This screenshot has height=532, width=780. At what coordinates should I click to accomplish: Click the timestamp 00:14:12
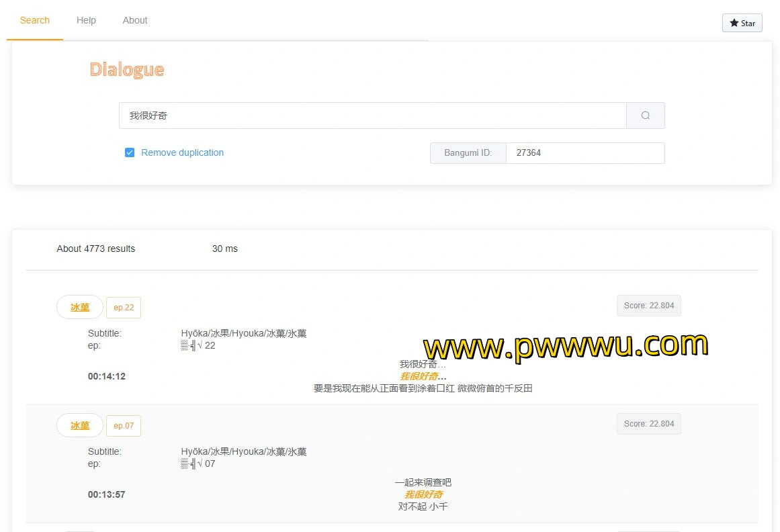[x=106, y=376]
